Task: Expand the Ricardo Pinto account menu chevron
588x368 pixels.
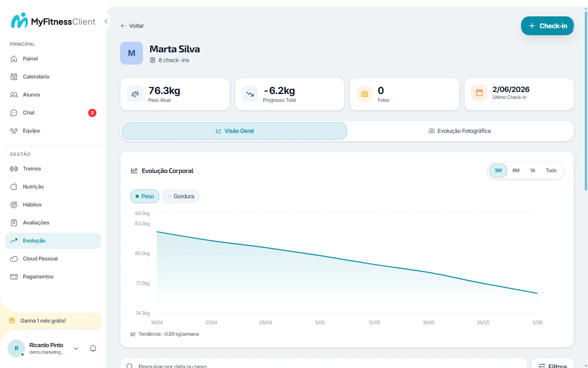Action: (x=76, y=348)
